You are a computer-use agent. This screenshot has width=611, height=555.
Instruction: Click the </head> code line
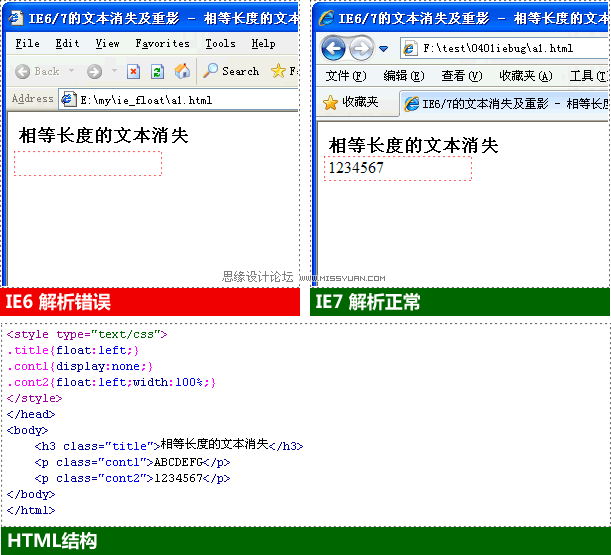[x=31, y=414]
